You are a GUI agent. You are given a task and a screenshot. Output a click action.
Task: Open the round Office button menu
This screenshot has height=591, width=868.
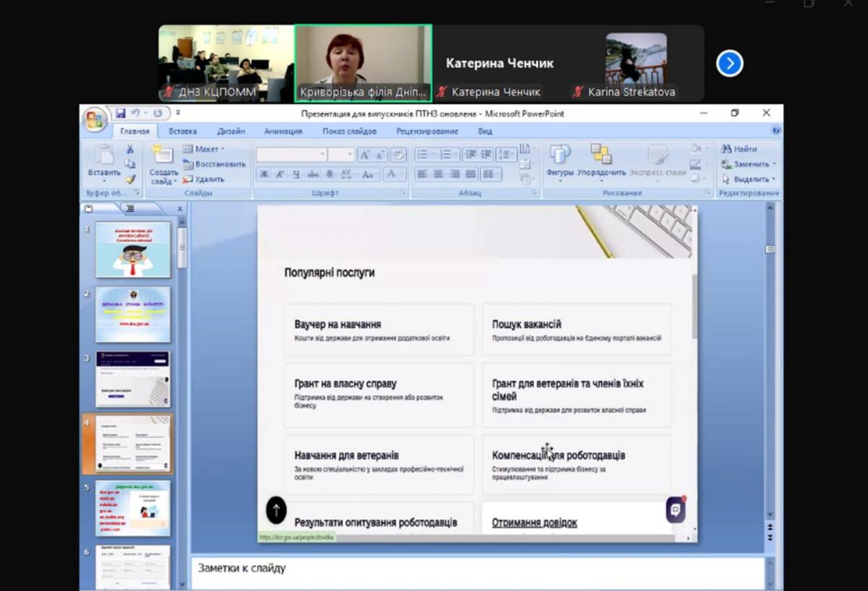point(95,119)
